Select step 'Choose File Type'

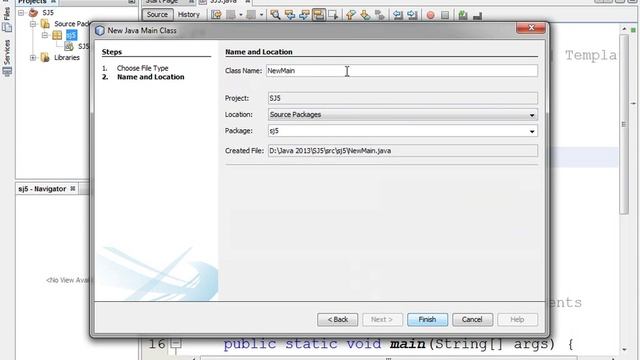tap(142, 68)
